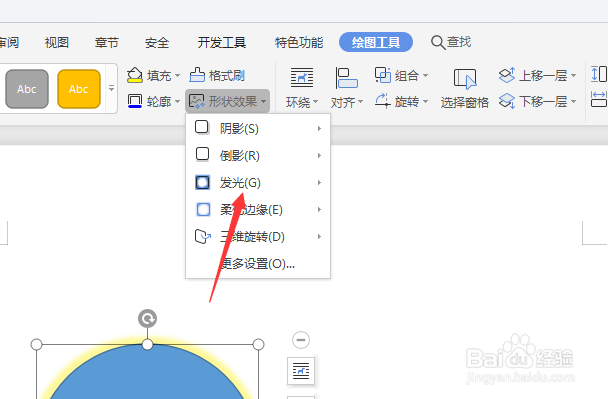Click the glow effect icon in menu
Viewport: 608px width, 399px height.
tap(202, 182)
